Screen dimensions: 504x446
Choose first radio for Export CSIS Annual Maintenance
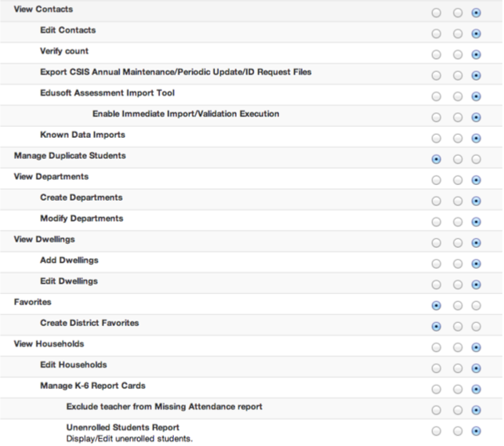[436, 75]
